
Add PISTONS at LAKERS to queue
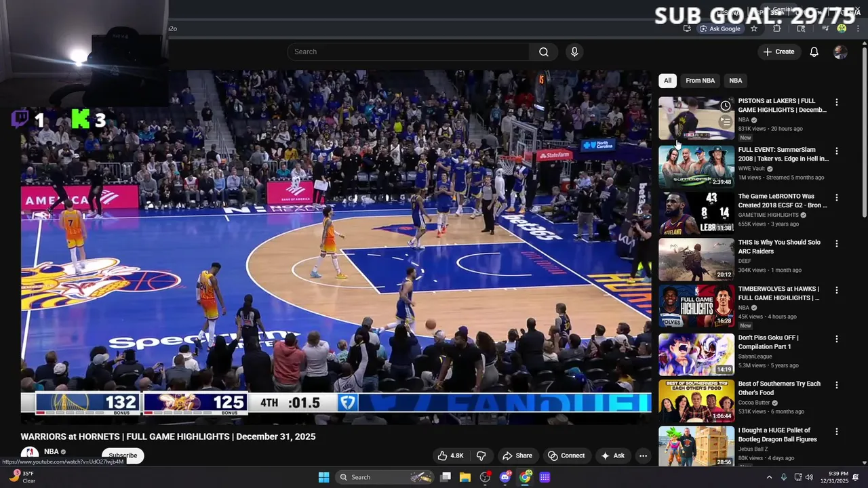tap(726, 121)
